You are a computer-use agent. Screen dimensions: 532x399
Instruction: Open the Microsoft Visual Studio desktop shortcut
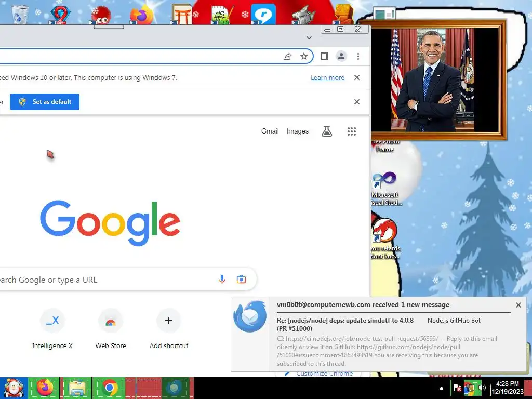point(385,189)
